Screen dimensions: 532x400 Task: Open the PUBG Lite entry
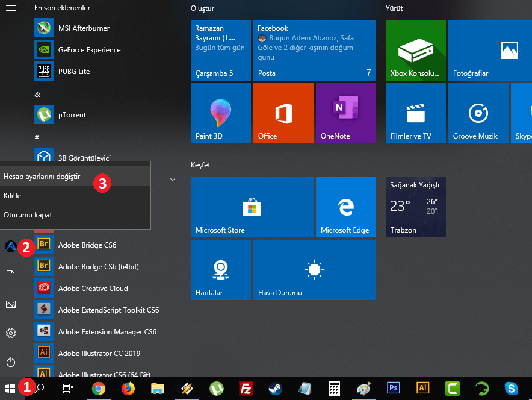(x=73, y=72)
